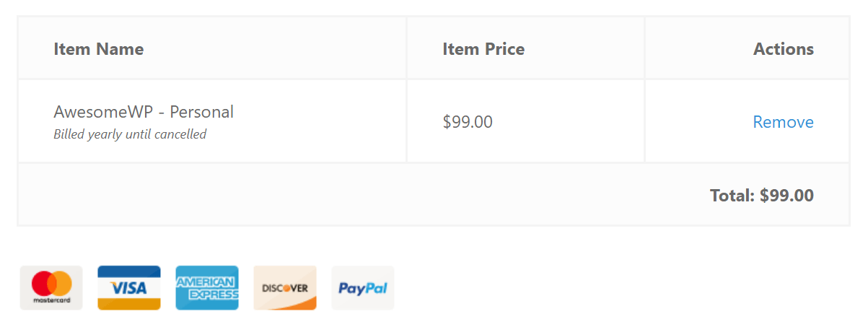Click the $99.00 amount in the Total row
This screenshot has width=868, height=327.
click(786, 196)
